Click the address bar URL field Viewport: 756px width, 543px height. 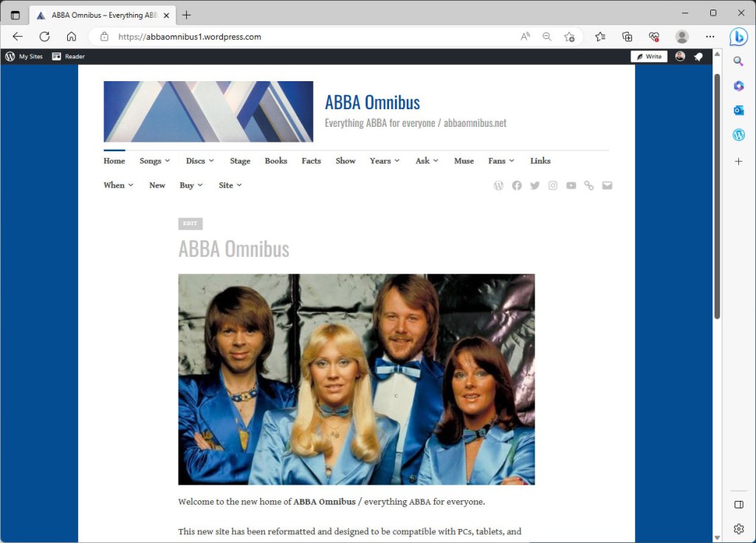point(295,37)
